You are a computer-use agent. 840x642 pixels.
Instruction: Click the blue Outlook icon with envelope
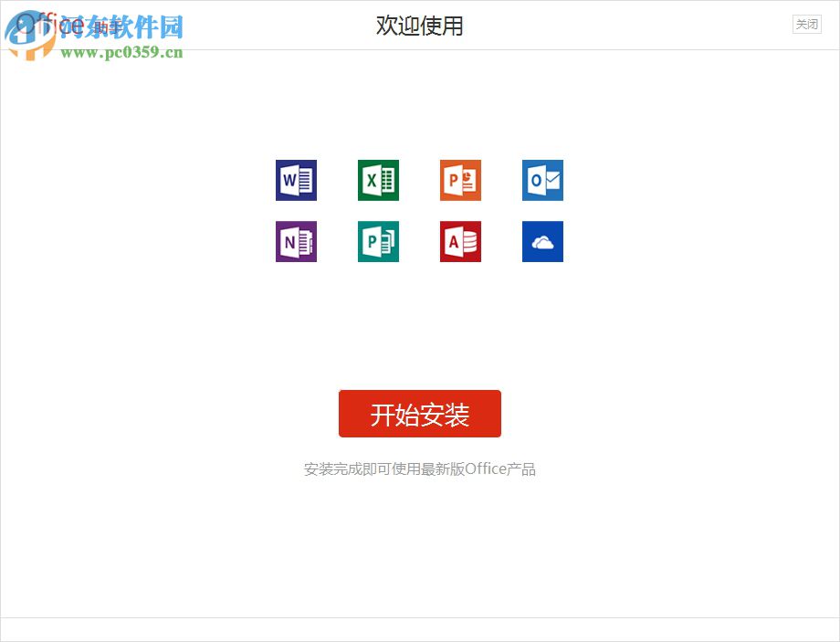pos(541,180)
